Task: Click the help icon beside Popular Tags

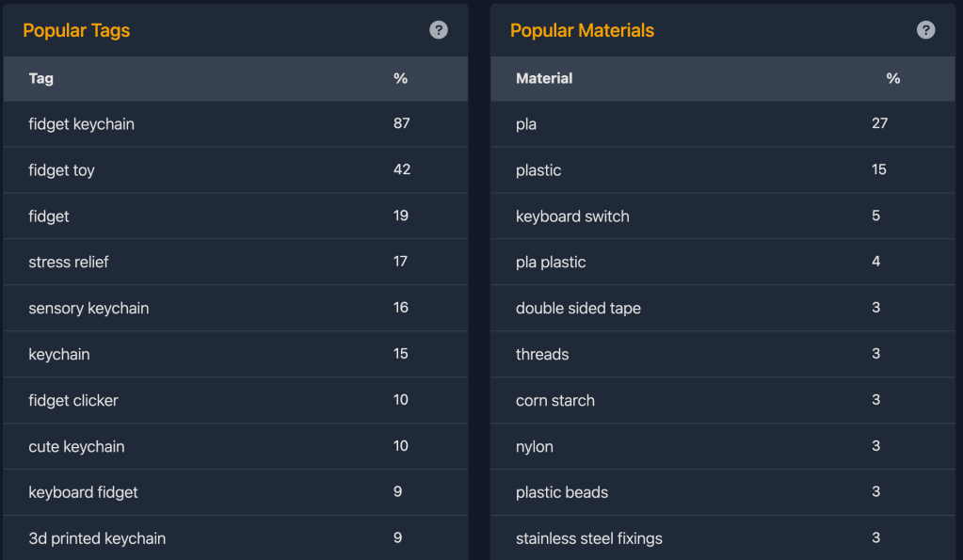Action: (439, 30)
